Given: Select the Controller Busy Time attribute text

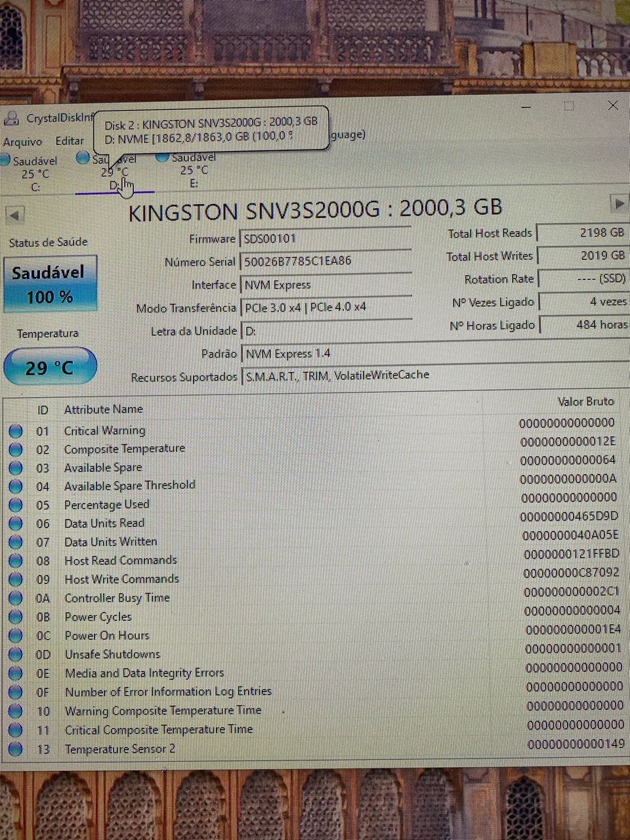Looking at the screenshot, I should point(117,598).
